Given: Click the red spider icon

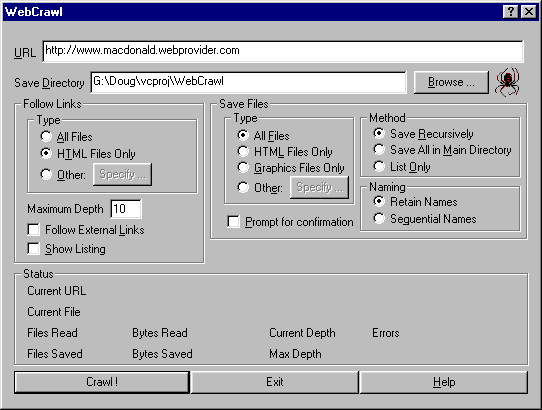Looking at the screenshot, I should (507, 82).
